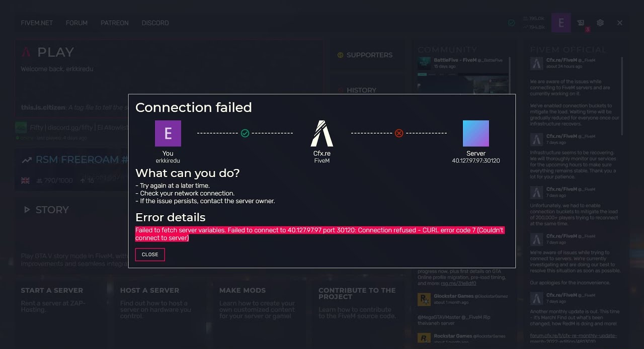This screenshot has height=349, width=644.
Task: Open the forum.cfx.re monthly update link
Action: coord(574,339)
